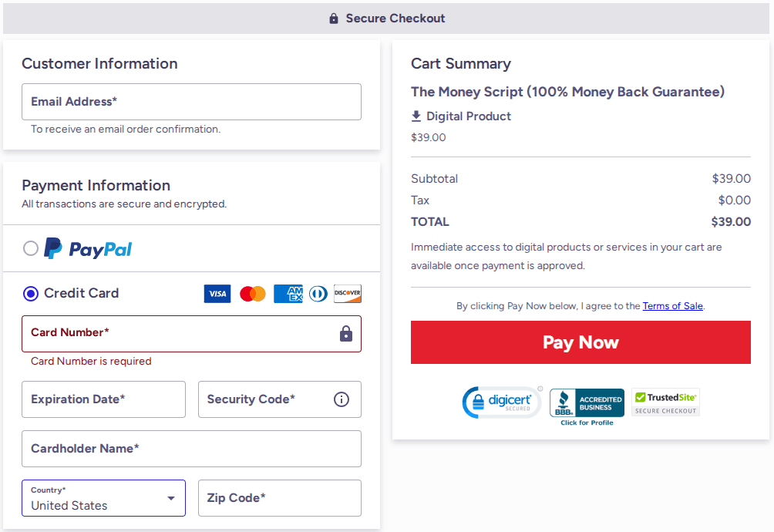Click the padlock icon in the Card Number field
This screenshot has height=532, width=774.
[345, 334]
